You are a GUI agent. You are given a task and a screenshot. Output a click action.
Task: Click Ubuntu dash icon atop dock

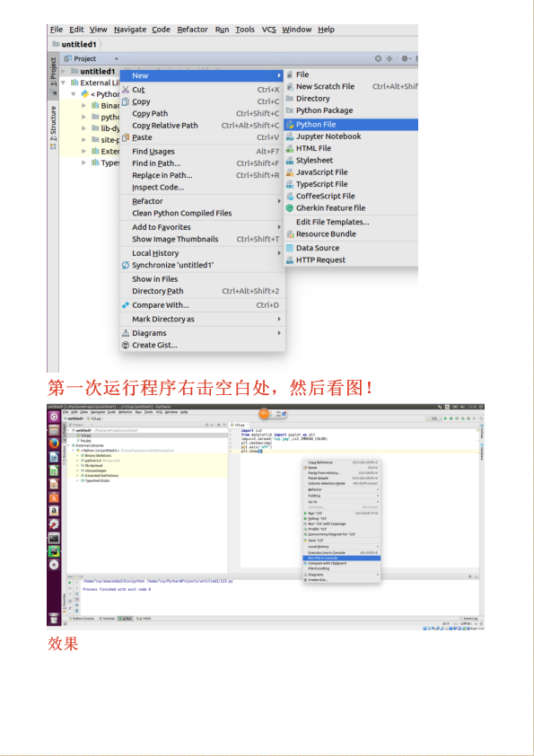pos(54,417)
